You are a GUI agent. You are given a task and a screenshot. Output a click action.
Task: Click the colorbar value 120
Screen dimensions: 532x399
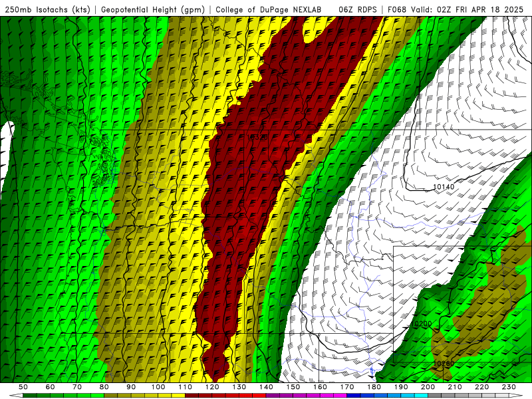(x=212, y=387)
